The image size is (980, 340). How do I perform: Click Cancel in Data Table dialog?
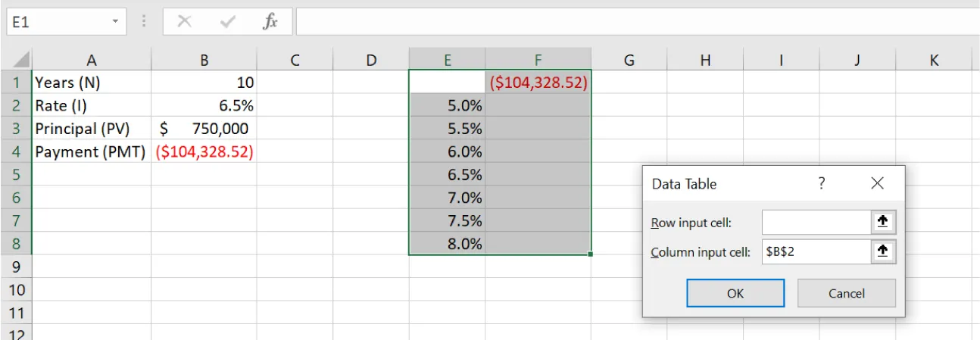click(x=846, y=293)
